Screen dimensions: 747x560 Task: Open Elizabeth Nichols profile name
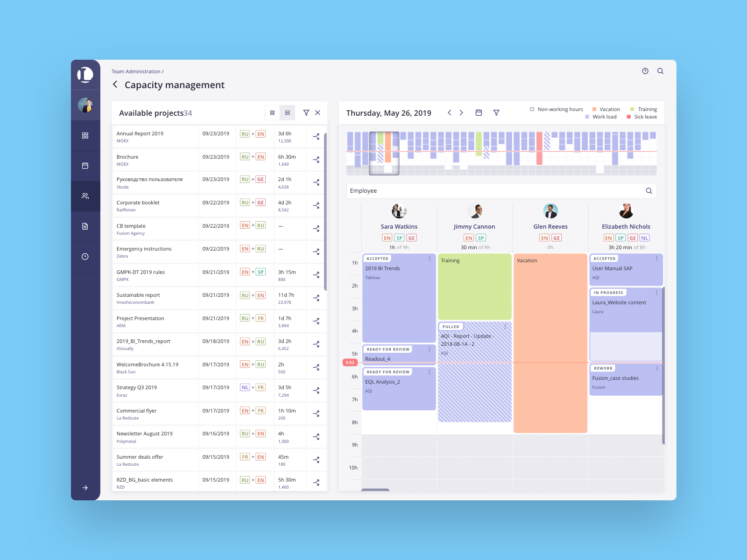point(626,227)
